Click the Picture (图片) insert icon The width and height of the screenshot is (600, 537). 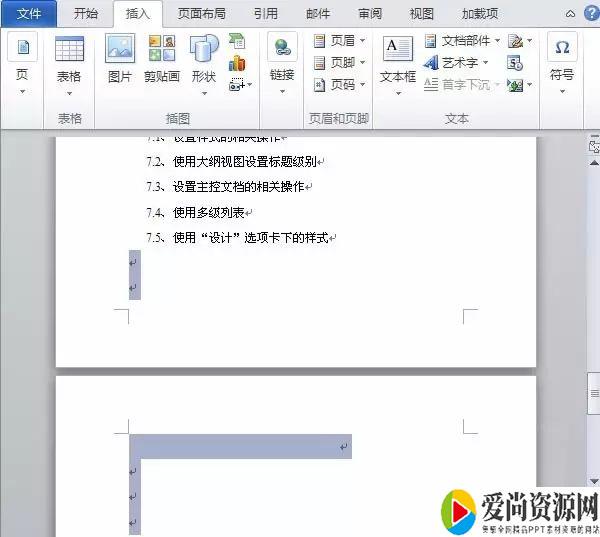pyautogui.click(x=120, y=58)
